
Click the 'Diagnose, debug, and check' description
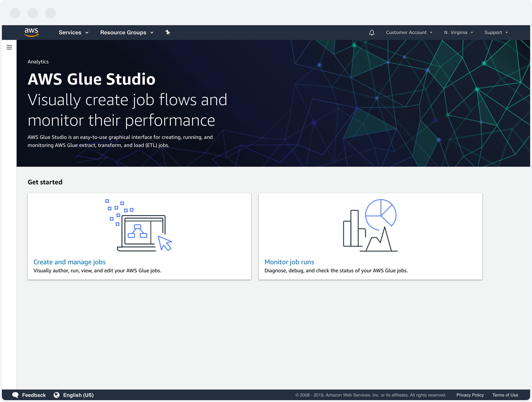tap(336, 270)
